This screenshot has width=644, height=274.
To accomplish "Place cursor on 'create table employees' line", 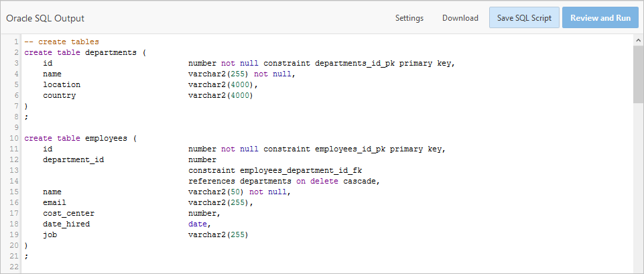I will pos(80,138).
